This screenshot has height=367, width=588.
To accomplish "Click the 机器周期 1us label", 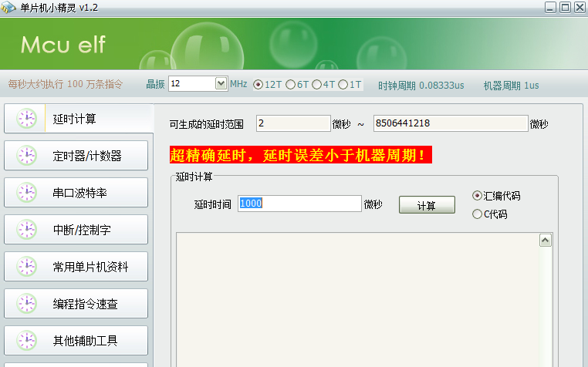I will [511, 86].
